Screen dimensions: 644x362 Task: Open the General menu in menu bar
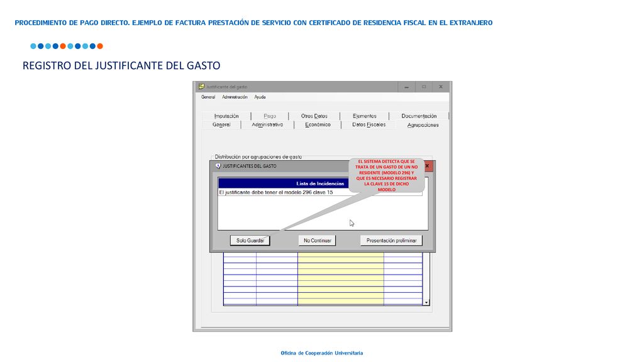pyautogui.click(x=208, y=97)
